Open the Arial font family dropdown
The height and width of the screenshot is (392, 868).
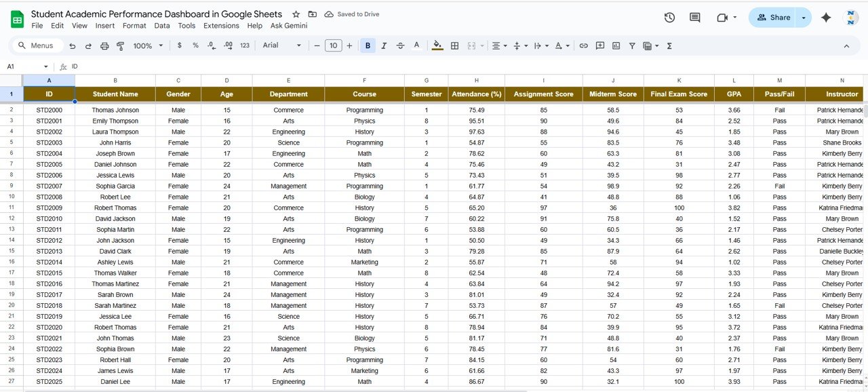pyautogui.click(x=281, y=45)
